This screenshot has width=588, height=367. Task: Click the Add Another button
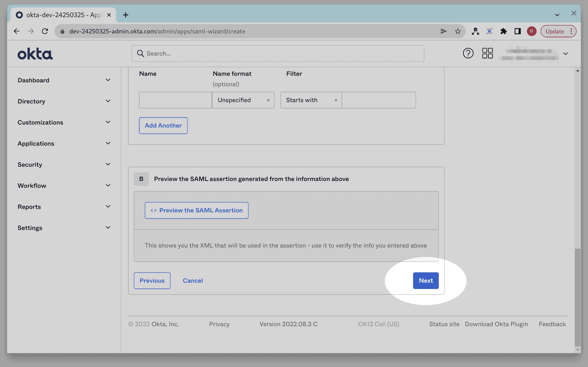tap(163, 126)
